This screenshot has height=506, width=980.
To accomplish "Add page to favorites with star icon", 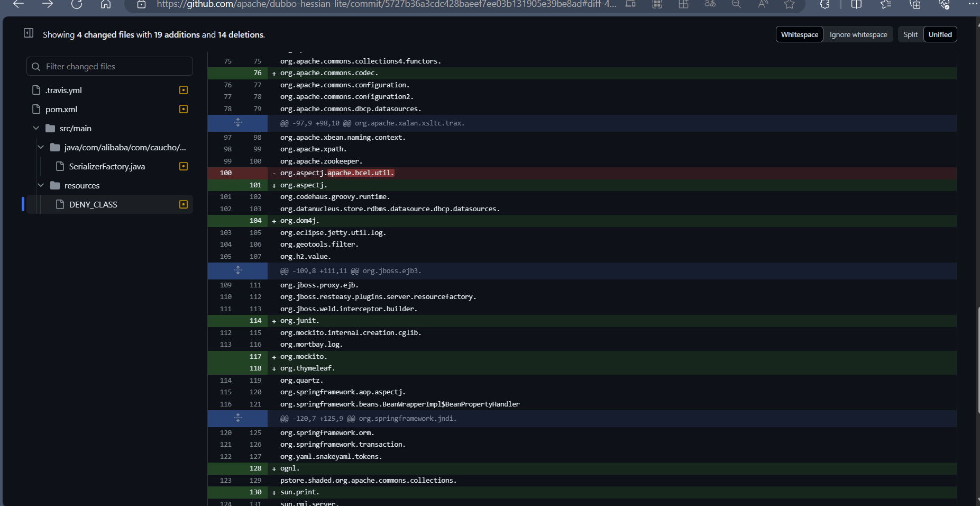I will click(x=789, y=4).
